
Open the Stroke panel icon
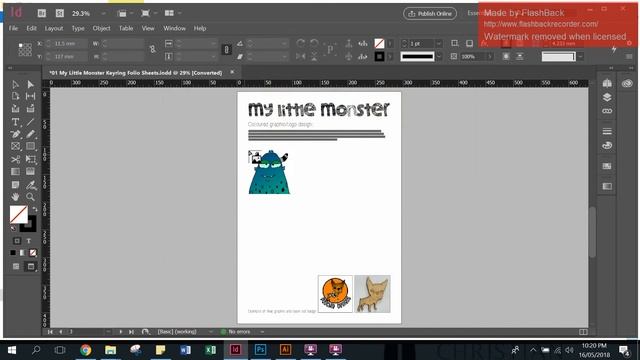(x=607, y=131)
